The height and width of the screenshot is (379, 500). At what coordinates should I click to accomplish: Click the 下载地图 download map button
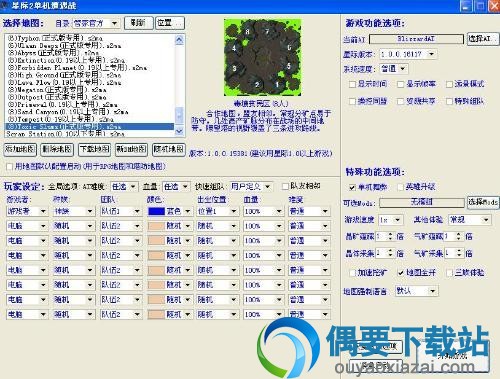coord(94,149)
